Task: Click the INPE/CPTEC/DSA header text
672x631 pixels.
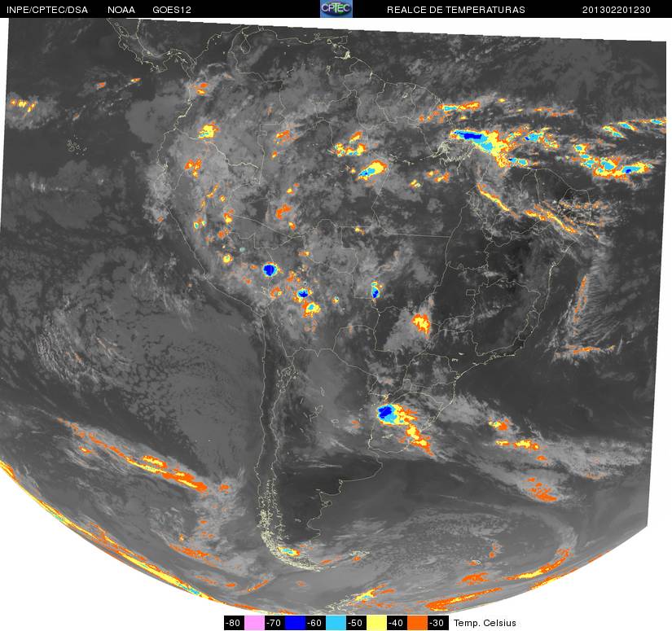Action: [47, 10]
